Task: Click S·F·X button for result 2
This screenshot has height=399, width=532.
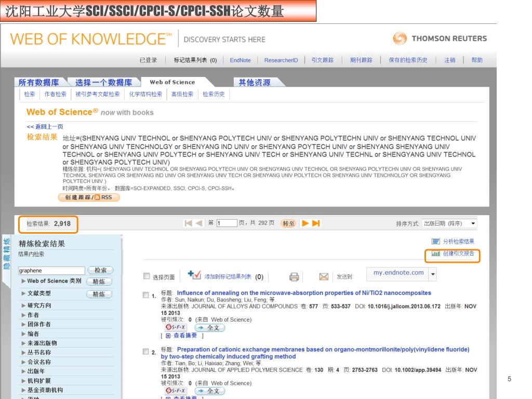Action: [175, 391]
